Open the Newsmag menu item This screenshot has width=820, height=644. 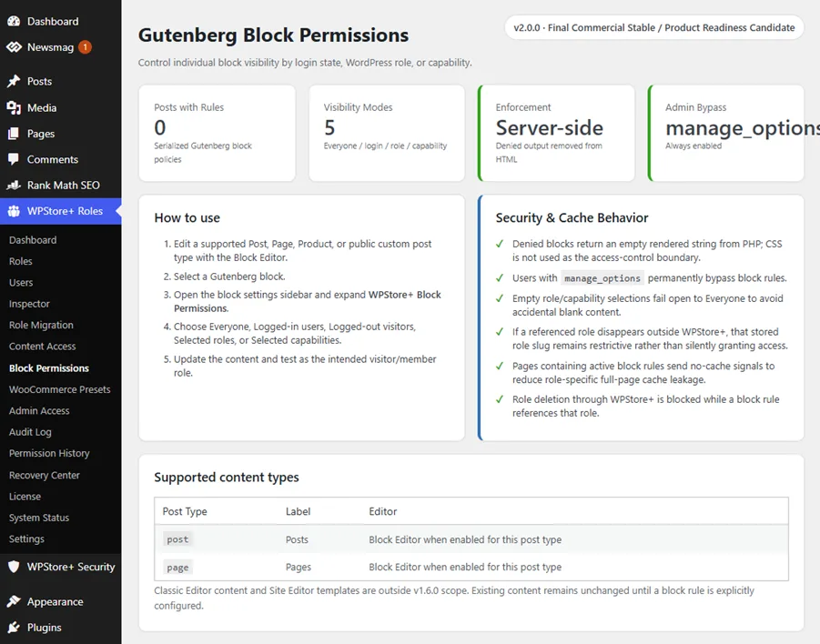point(61,47)
